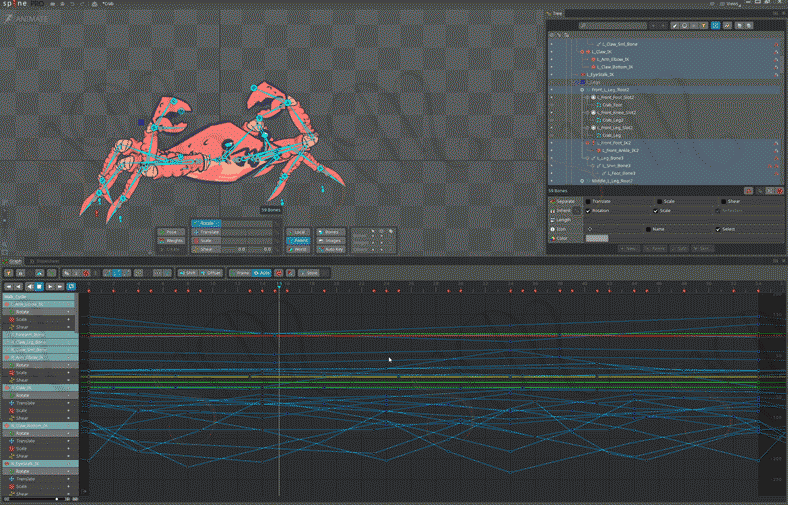Check the Separate Shear checkbox
788x505 pixels.
coord(723,201)
